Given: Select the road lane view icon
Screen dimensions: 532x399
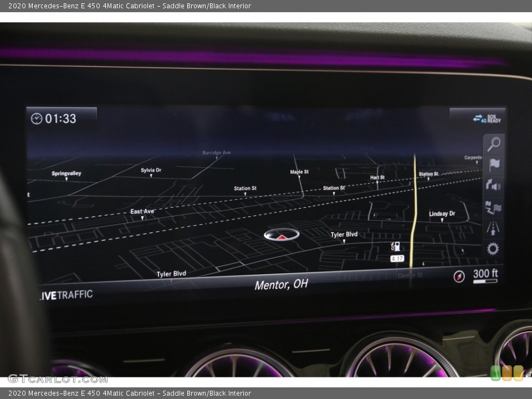Looking at the screenshot, I should (x=493, y=228).
